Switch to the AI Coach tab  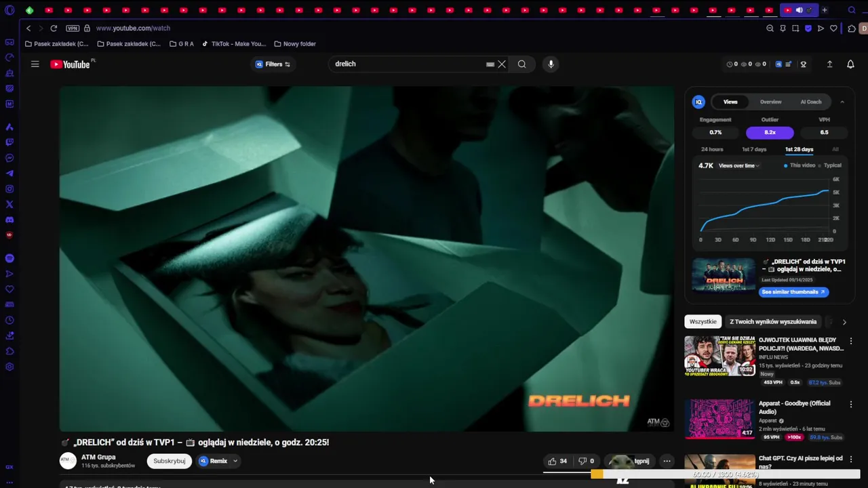811,102
